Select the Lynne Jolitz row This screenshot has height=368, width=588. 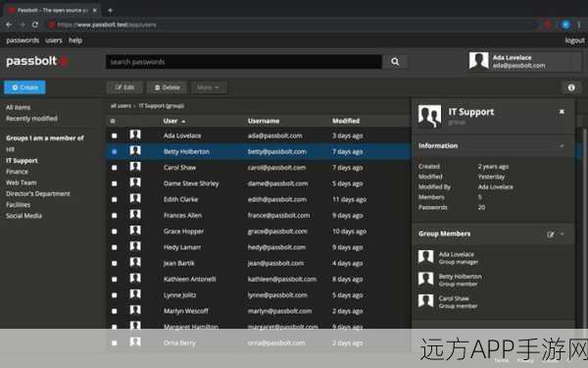(x=258, y=295)
